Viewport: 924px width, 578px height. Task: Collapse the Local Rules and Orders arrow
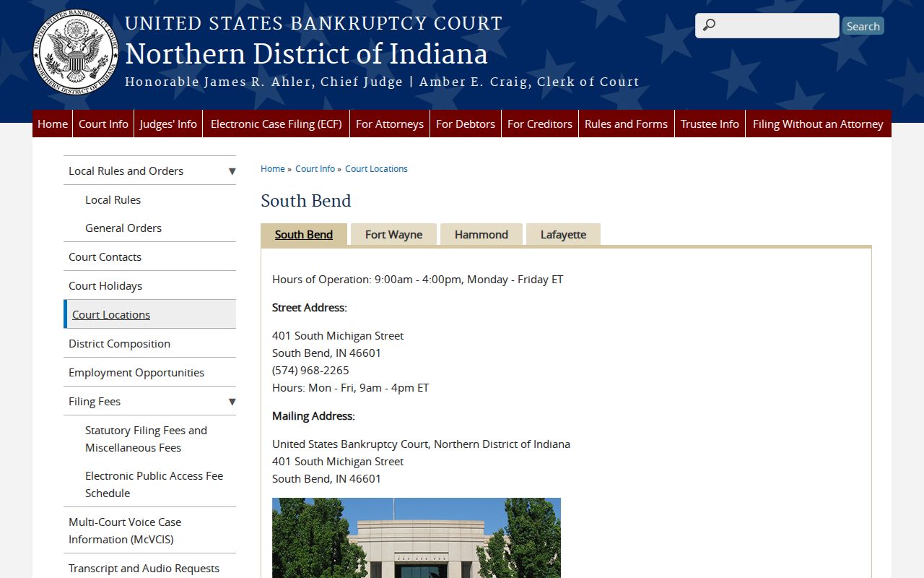pyautogui.click(x=232, y=171)
